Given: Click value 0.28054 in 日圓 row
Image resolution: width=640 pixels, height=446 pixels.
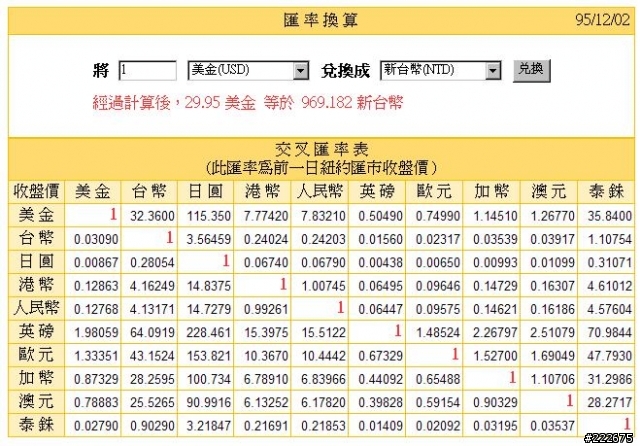Looking at the screenshot, I should 152,262.
